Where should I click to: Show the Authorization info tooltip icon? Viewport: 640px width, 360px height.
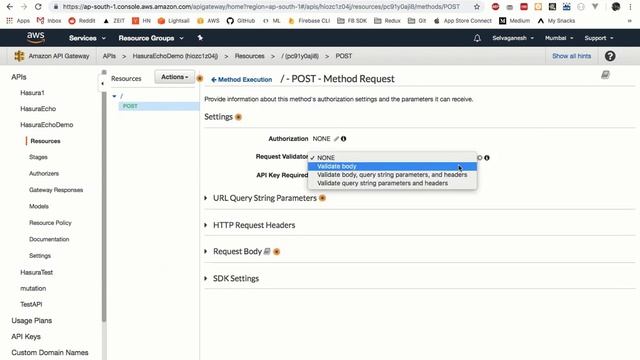click(344, 139)
